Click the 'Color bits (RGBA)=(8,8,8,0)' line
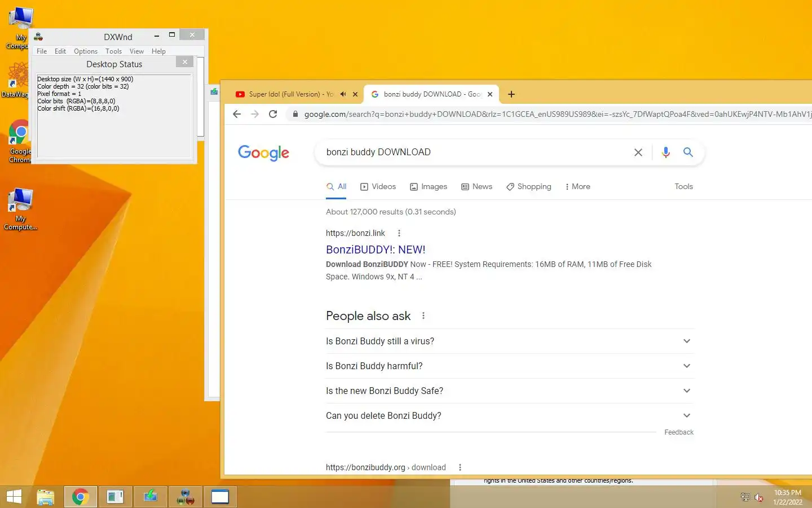Image resolution: width=812 pixels, height=508 pixels. pyautogui.click(x=76, y=101)
